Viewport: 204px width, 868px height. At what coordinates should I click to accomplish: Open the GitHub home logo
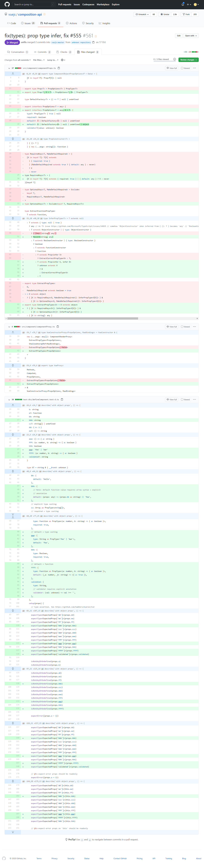[x=7, y=4]
